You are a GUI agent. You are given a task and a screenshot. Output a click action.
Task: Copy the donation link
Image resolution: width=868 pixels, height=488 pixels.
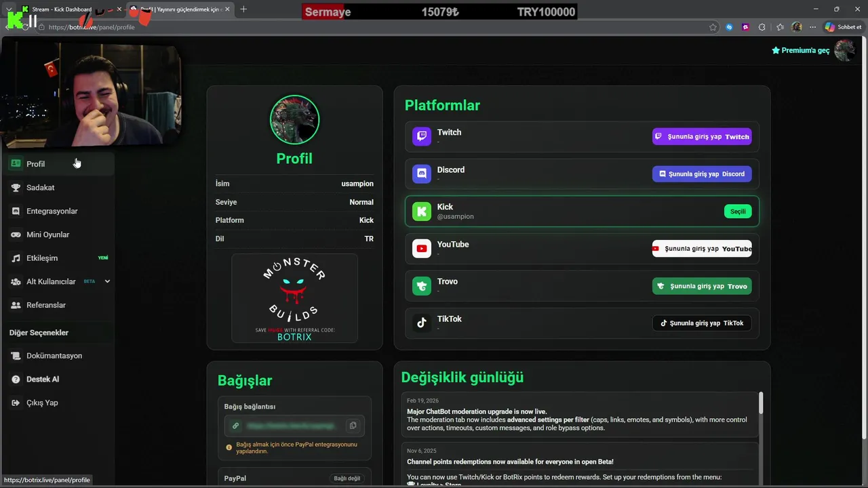click(x=353, y=426)
